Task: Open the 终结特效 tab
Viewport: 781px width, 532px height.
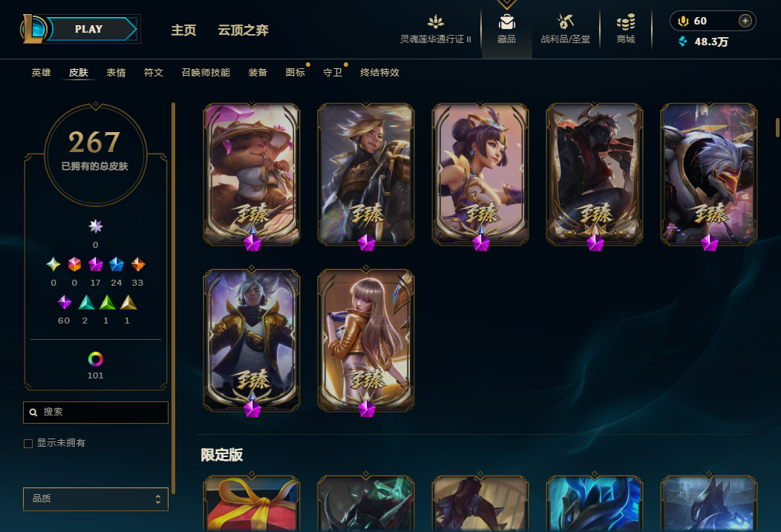Action: point(379,73)
